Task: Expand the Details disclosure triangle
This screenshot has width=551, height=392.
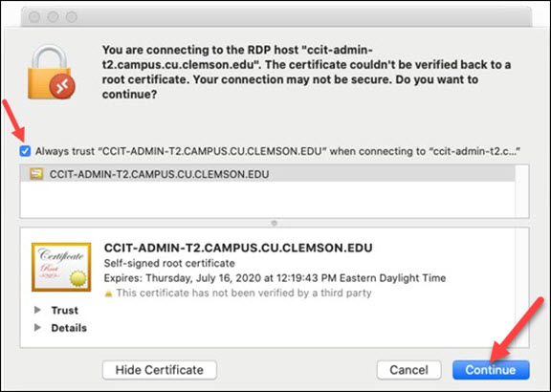Action: click(37, 327)
